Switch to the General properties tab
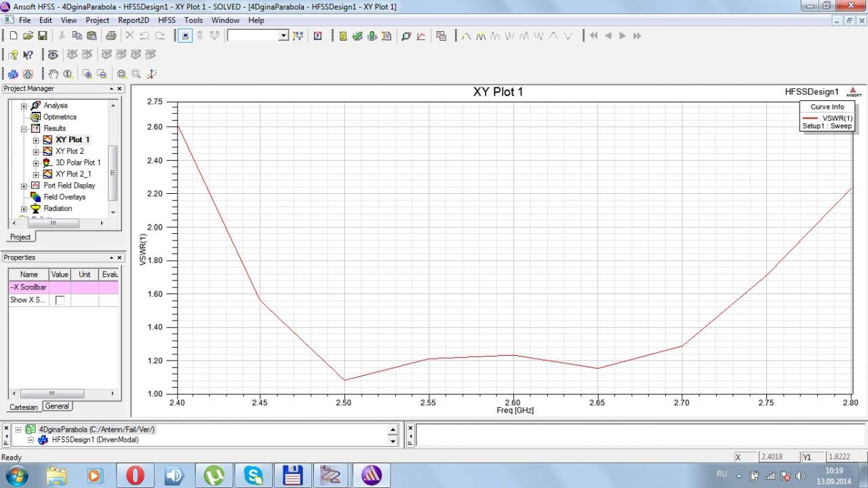Viewport: 868px width, 488px height. (x=57, y=406)
